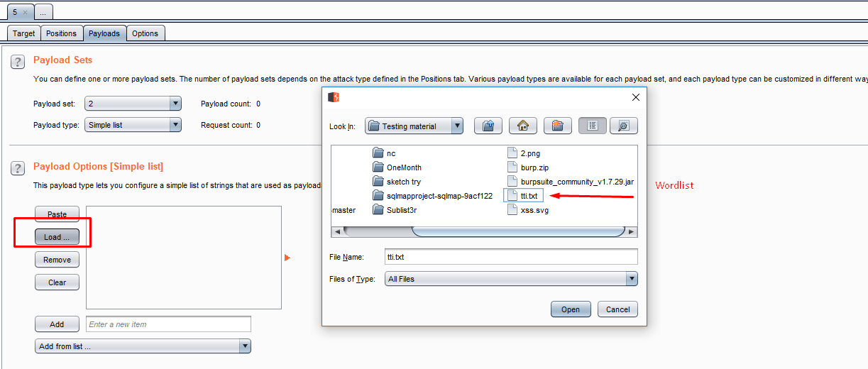The width and height of the screenshot is (868, 369).
Task: Select the nc folder icon
Action: 378,153
